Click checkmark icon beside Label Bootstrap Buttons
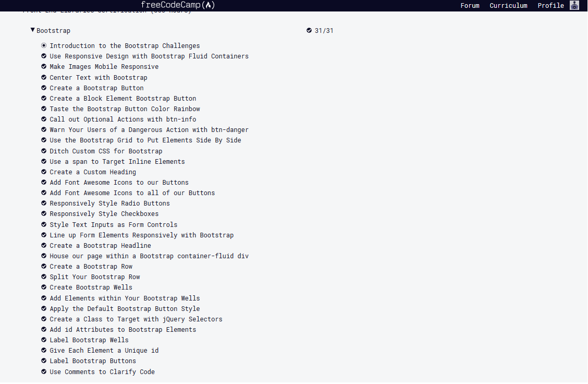The height and width of the screenshot is (384, 588). point(44,361)
